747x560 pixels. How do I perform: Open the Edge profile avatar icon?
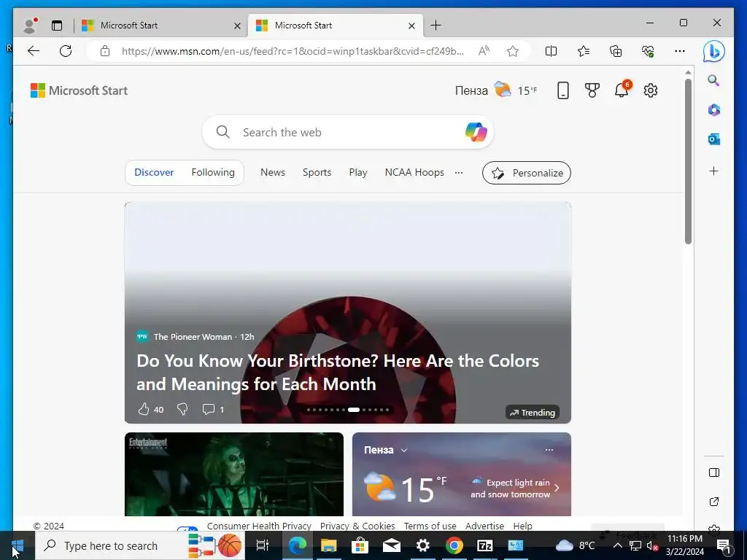[31, 26]
